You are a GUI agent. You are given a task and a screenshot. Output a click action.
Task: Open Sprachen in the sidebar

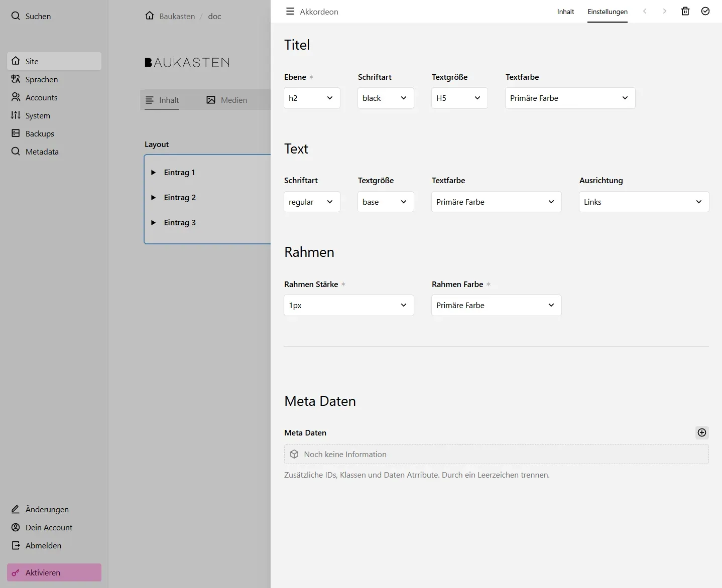[x=42, y=79]
